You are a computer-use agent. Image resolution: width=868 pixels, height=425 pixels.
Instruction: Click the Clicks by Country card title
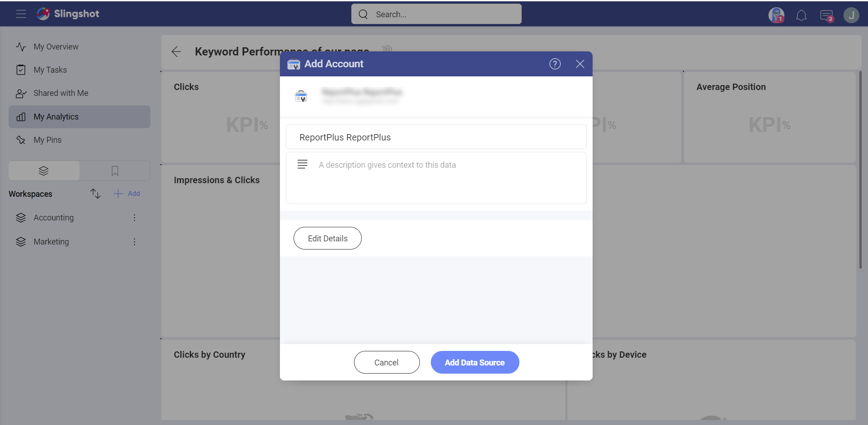[210, 355]
